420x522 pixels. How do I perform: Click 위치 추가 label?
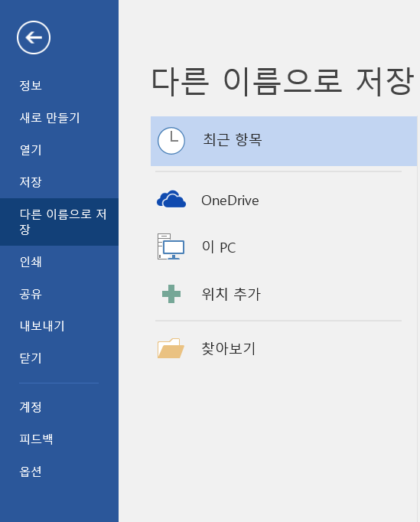pos(231,294)
